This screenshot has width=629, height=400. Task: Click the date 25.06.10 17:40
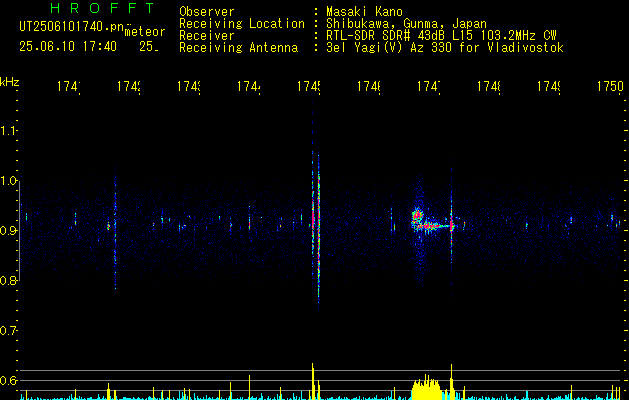tap(68, 47)
